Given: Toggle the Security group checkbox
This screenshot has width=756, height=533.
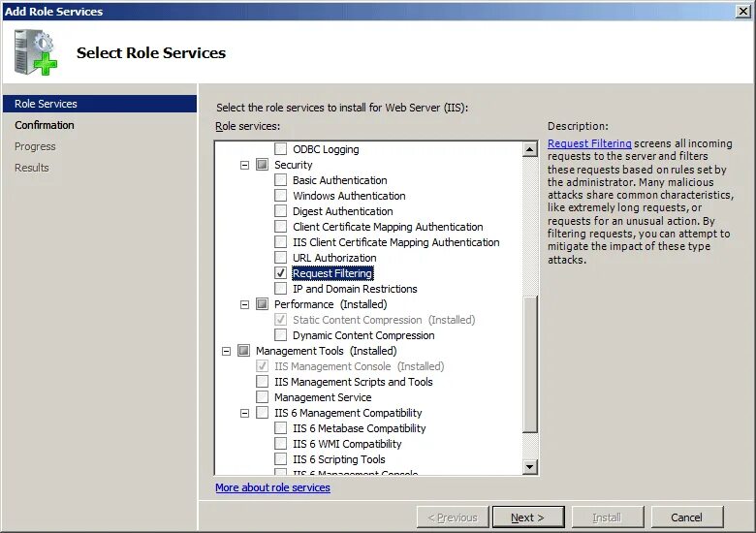Looking at the screenshot, I should point(263,165).
